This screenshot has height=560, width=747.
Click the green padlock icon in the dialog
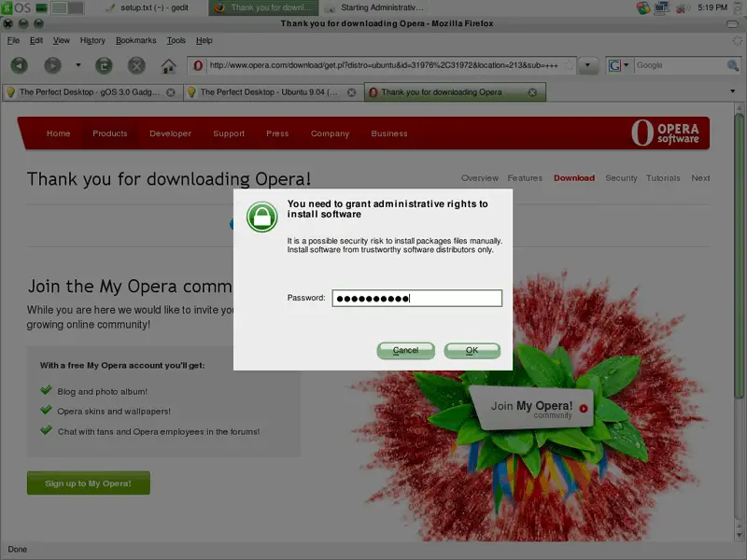click(262, 217)
